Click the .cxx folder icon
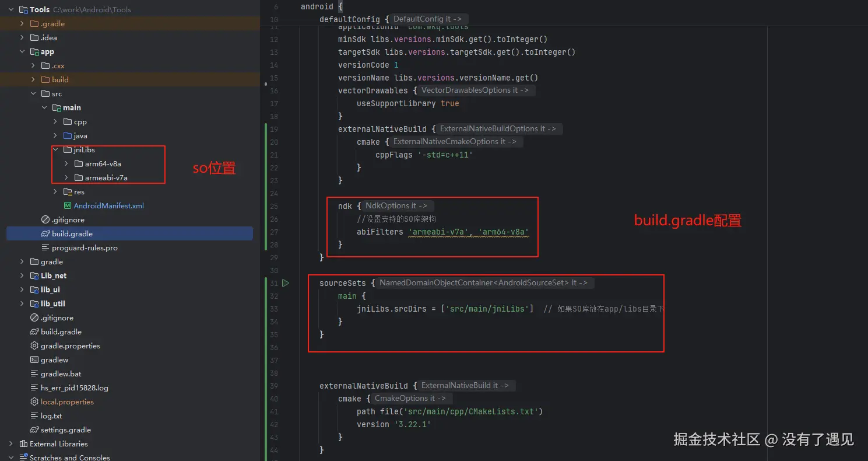This screenshot has height=461, width=868. point(45,65)
